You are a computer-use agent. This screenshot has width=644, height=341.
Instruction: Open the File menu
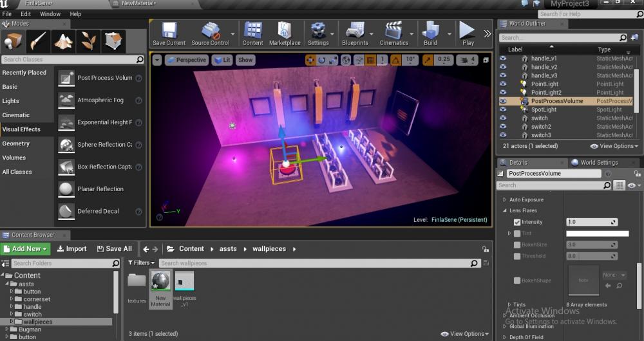pos(7,14)
